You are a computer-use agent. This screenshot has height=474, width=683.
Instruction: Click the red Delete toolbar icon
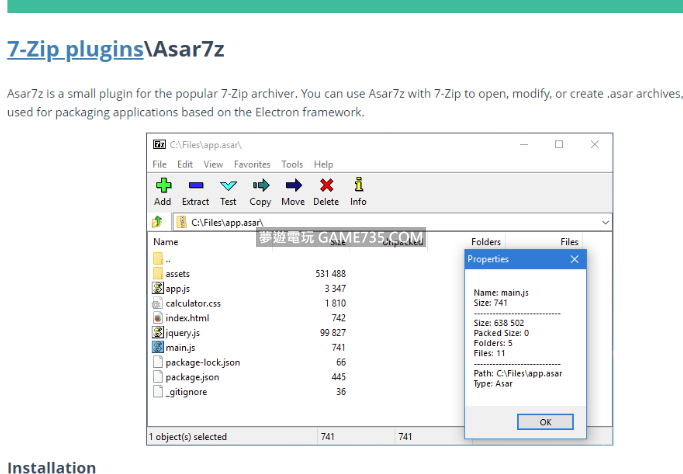326,185
